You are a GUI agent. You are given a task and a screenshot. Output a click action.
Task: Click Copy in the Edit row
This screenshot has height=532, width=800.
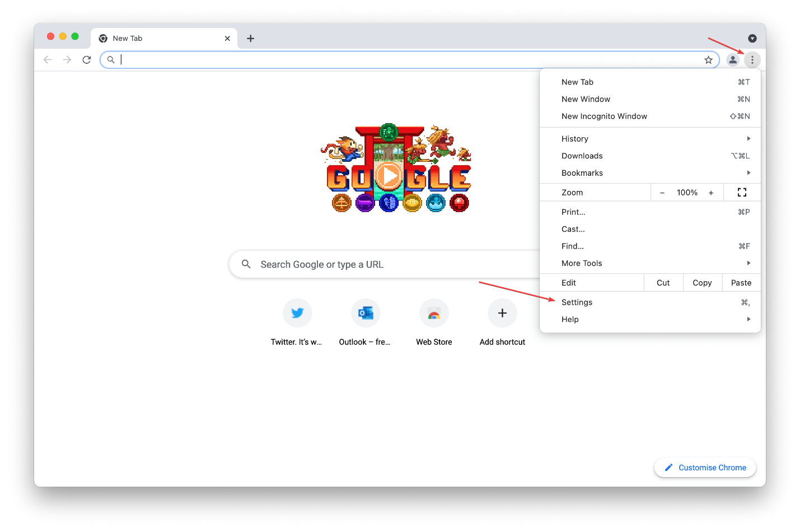click(702, 282)
